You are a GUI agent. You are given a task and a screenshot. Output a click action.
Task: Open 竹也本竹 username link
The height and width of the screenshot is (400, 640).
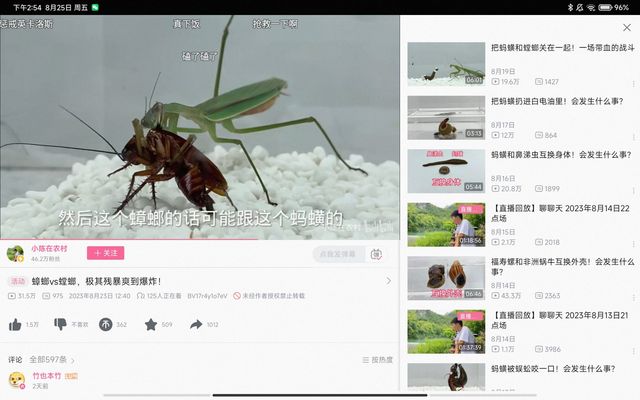(x=47, y=376)
